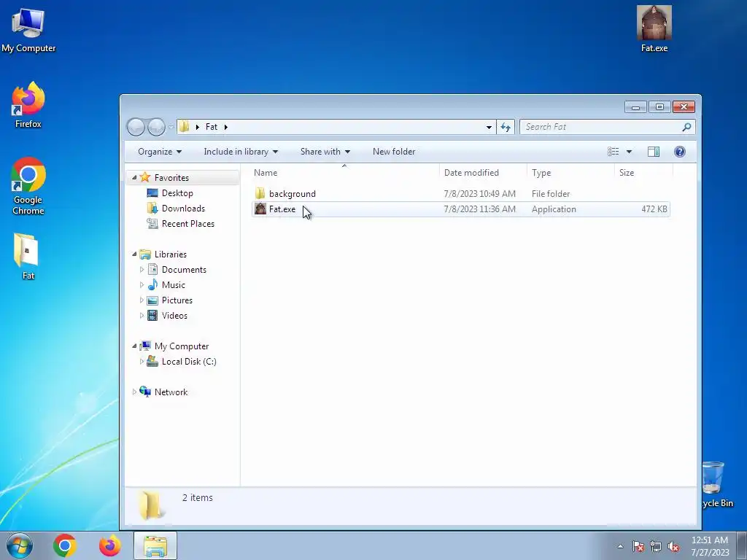Collapse My Computer in navigation pane
Image resolution: width=747 pixels, height=560 pixels.
[x=134, y=346]
